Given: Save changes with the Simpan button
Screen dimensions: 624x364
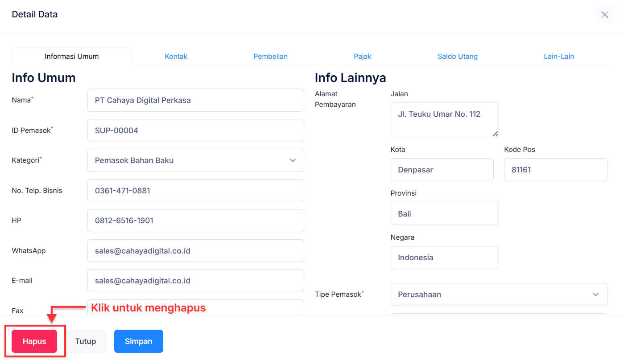Looking at the screenshot, I should click(138, 341).
